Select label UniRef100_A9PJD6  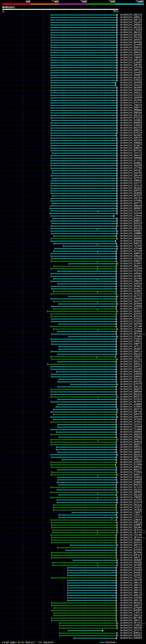click(x=131, y=60)
